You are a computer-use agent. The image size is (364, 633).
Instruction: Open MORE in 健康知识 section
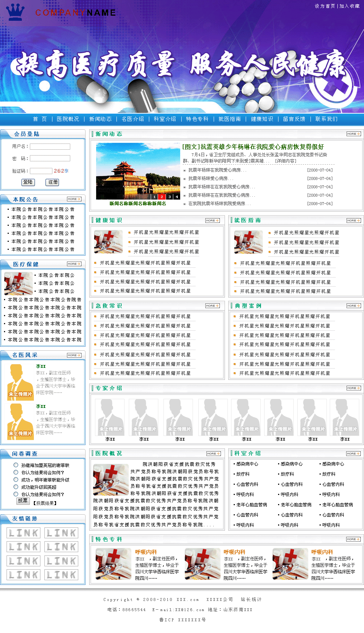[213, 220]
